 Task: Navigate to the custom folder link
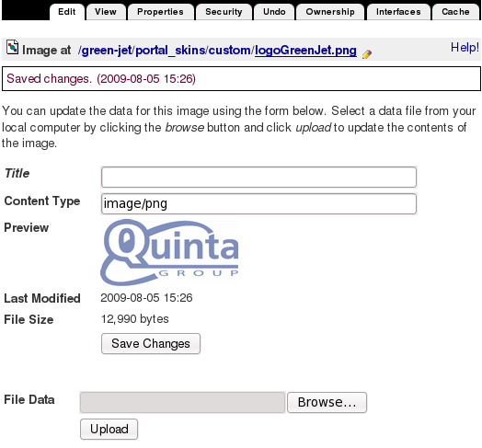tap(230, 50)
